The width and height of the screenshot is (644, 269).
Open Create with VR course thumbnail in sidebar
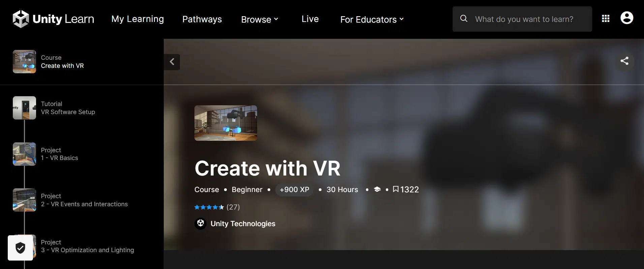(x=24, y=62)
